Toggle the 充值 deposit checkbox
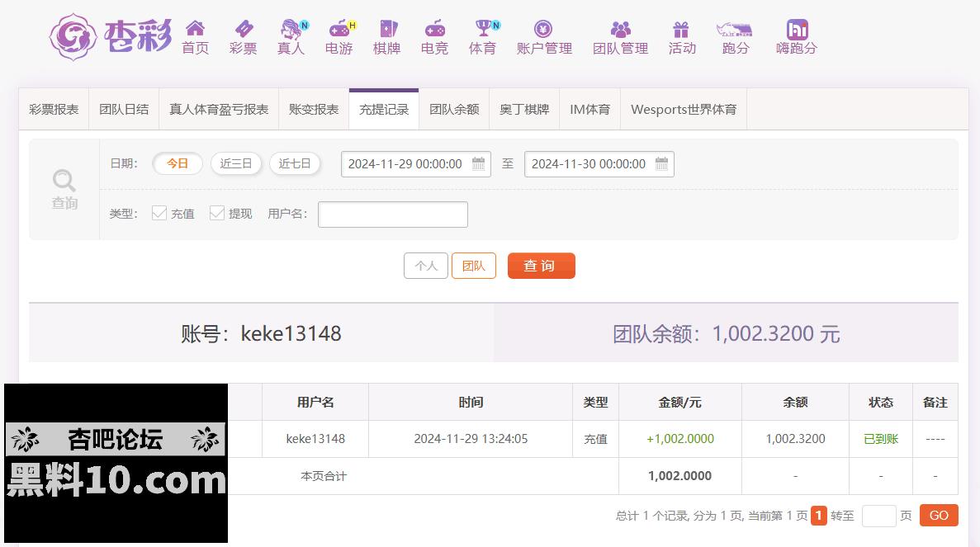Image resolution: width=980 pixels, height=547 pixels. (x=159, y=214)
